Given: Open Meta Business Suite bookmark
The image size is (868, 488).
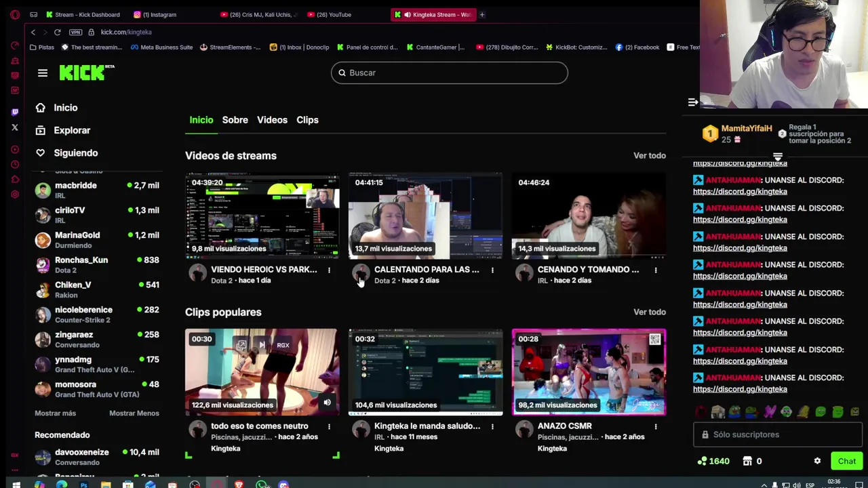Looking at the screenshot, I should tap(162, 47).
